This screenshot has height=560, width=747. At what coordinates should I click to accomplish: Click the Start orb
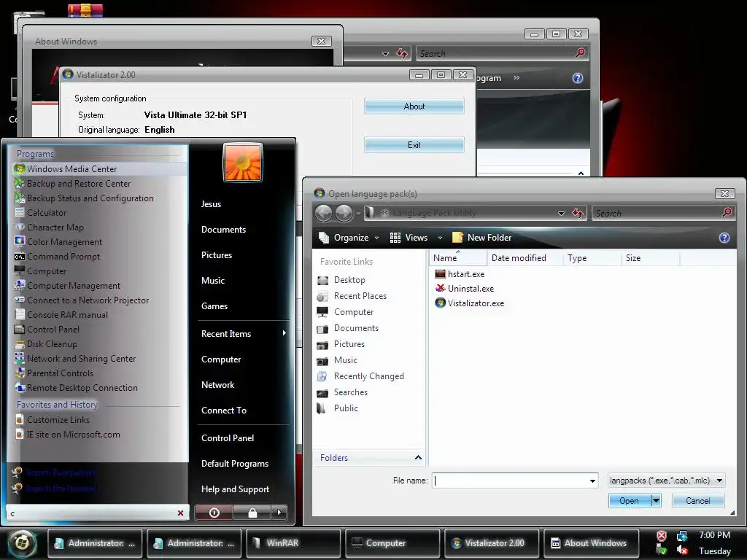tap(22, 542)
